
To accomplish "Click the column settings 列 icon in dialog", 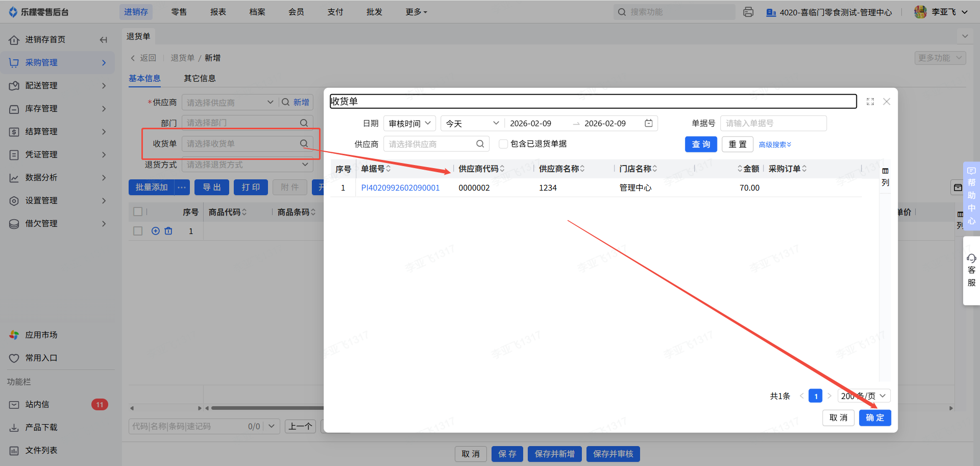I will 885,176.
